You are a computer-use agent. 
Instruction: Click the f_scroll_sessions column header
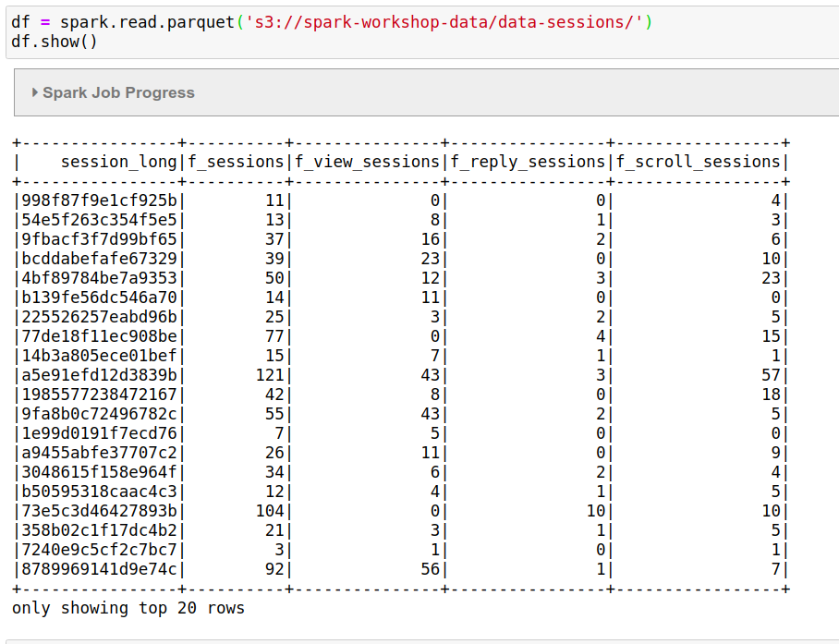pos(699,162)
